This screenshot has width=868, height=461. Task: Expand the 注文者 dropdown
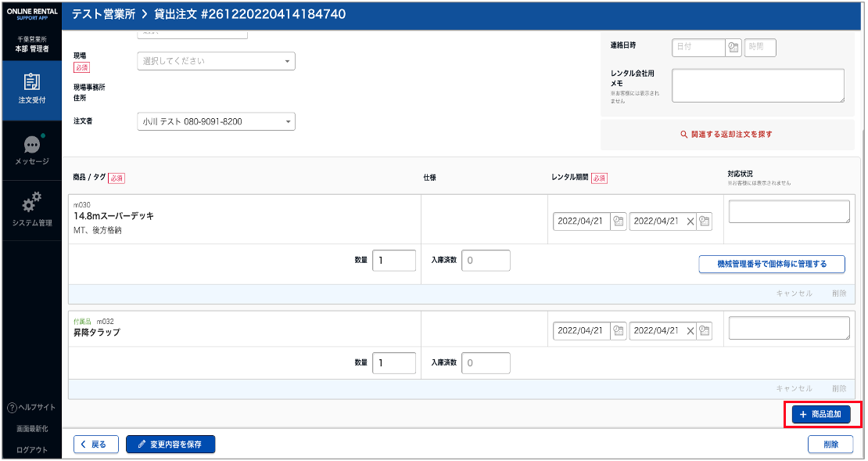click(216, 122)
